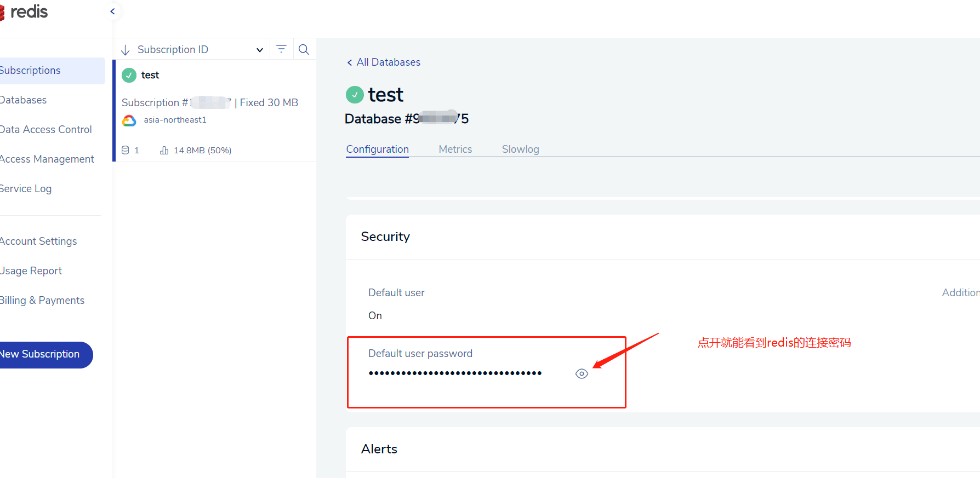Open the Subscription ID sort dropdown
Image resolution: width=980 pixels, height=478 pixels.
pyautogui.click(x=200, y=50)
